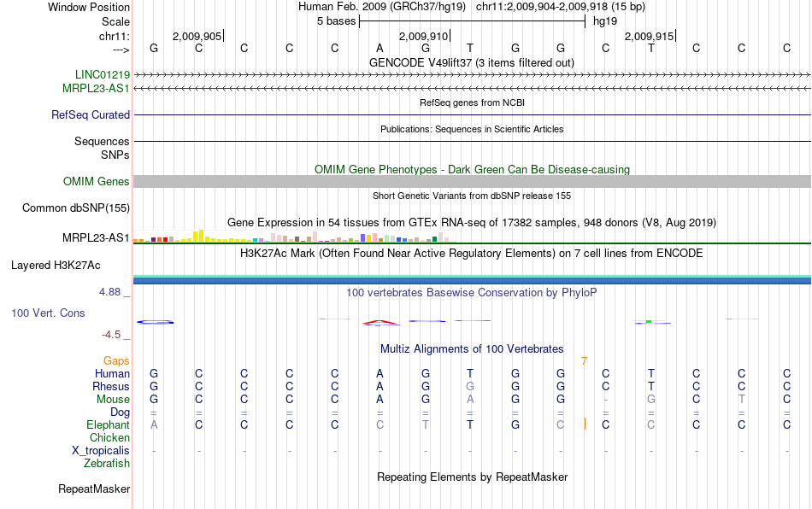The width and height of the screenshot is (812, 509).
Task: Select the Layered H3K27Ac track label
Action: pos(56,266)
